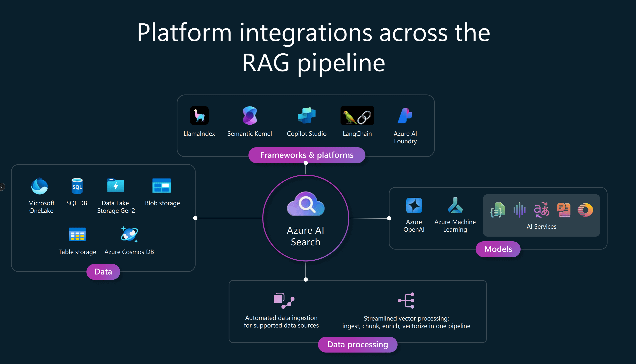This screenshot has width=636, height=364.
Task: Select Data Lake Storage Gen2 icon
Action: pyautogui.click(x=116, y=186)
